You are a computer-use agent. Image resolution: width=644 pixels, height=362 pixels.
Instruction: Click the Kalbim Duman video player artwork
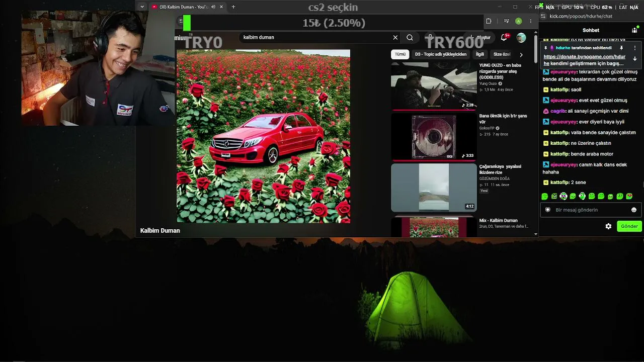(x=263, y=136)
